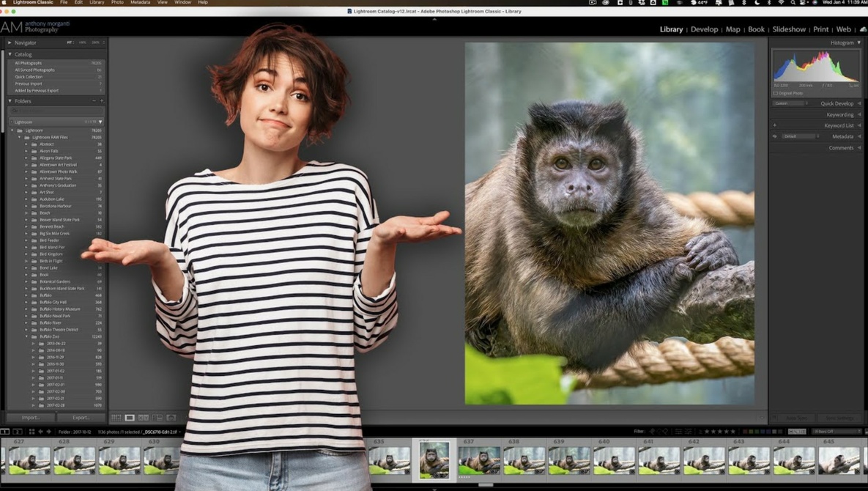Go back with filmstrip left arrow

point(40,431)
